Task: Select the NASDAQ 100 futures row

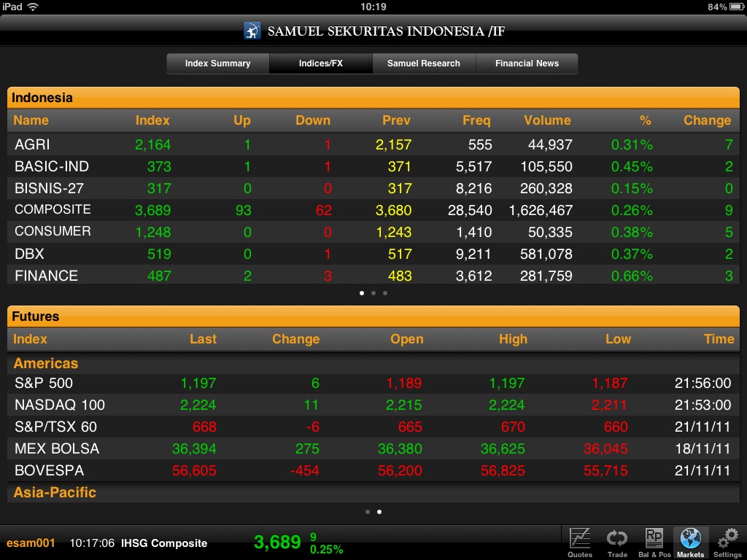Action: 373,405
